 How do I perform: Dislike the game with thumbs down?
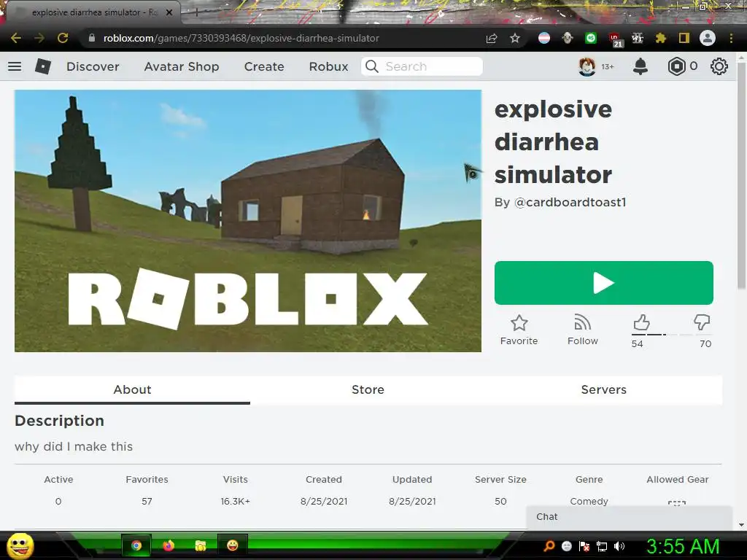[x=702, y=322]
